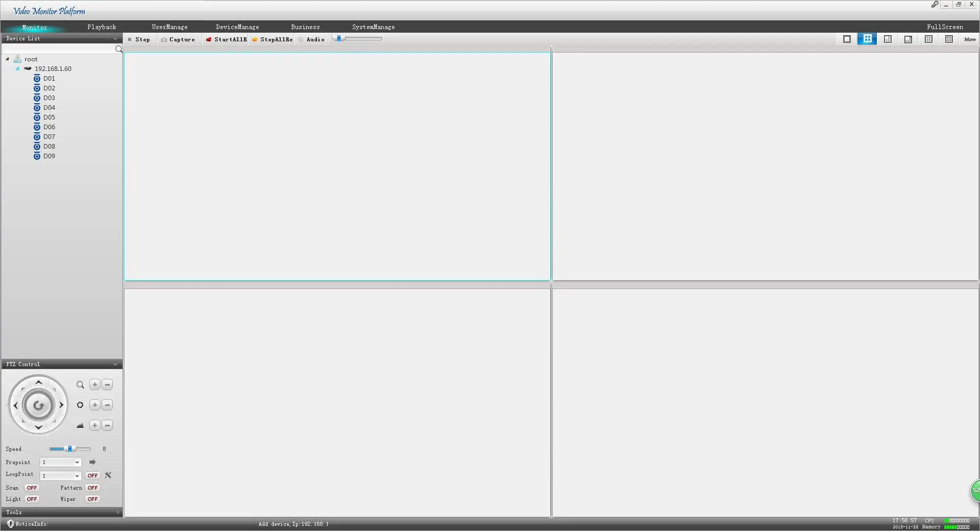
Task: Switch to single-window layout
Action: tap(847, 39)
